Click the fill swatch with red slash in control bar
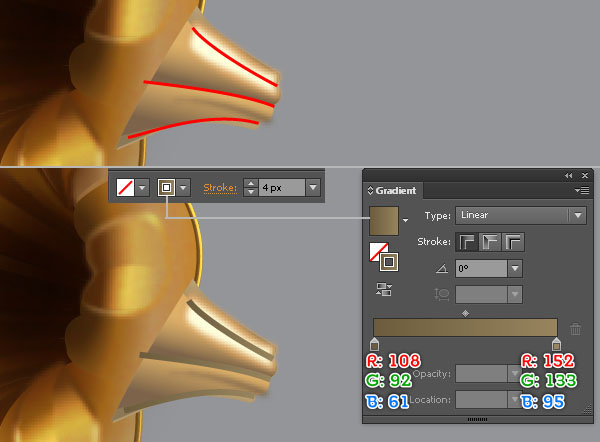Image resolution: width=600 pixels, height=442 pixels. [x=125, y=188]
